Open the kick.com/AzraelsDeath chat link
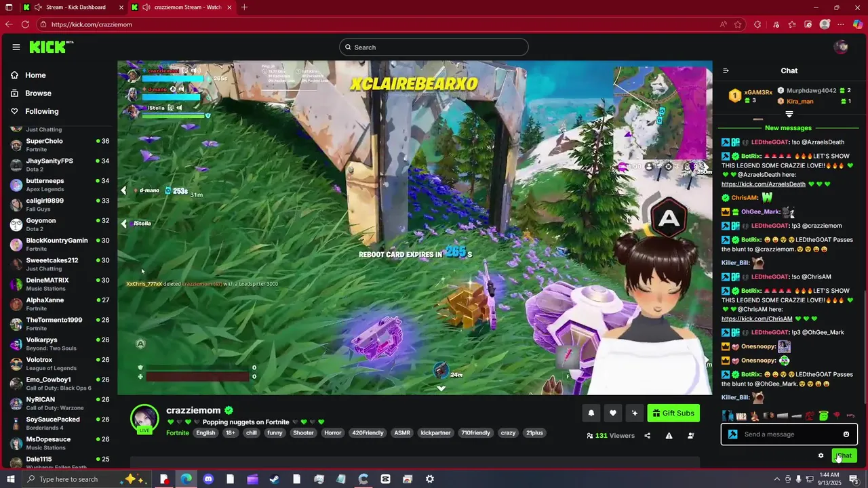Viewport: 868px width, 488px height. [x=764, y=184]
